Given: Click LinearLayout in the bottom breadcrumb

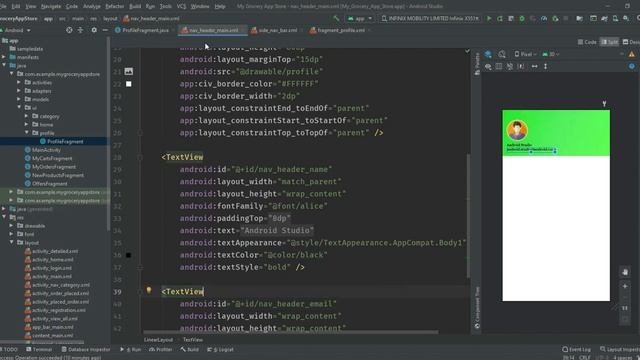Looking at the screenshot, I should tap(158, 340).
